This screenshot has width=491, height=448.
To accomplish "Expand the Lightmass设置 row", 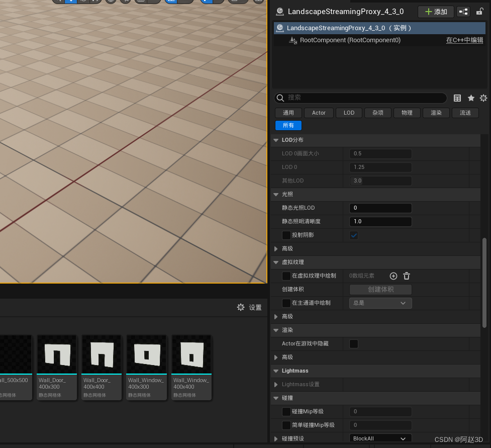I will (276, 385).
